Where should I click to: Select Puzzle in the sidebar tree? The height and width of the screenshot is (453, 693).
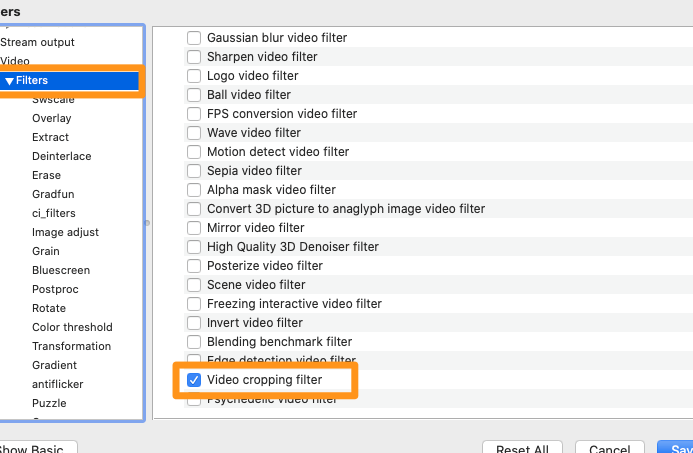[49, 404]
